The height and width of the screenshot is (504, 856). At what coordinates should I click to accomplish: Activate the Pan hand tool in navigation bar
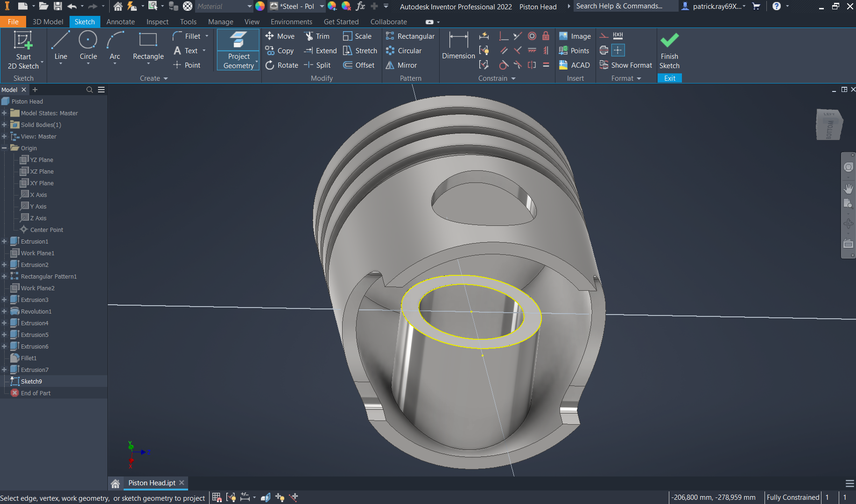pyautogui.click(x=848, y=188)
